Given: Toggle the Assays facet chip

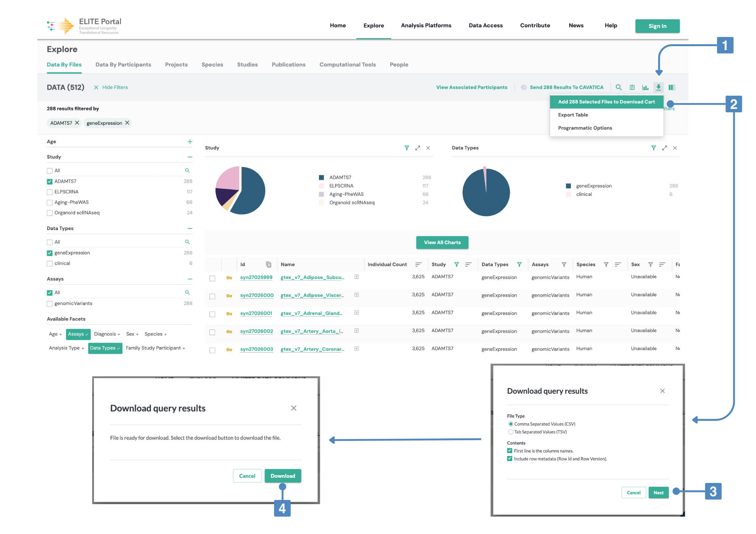Looking at the screenshot, I should coord(78,334).
